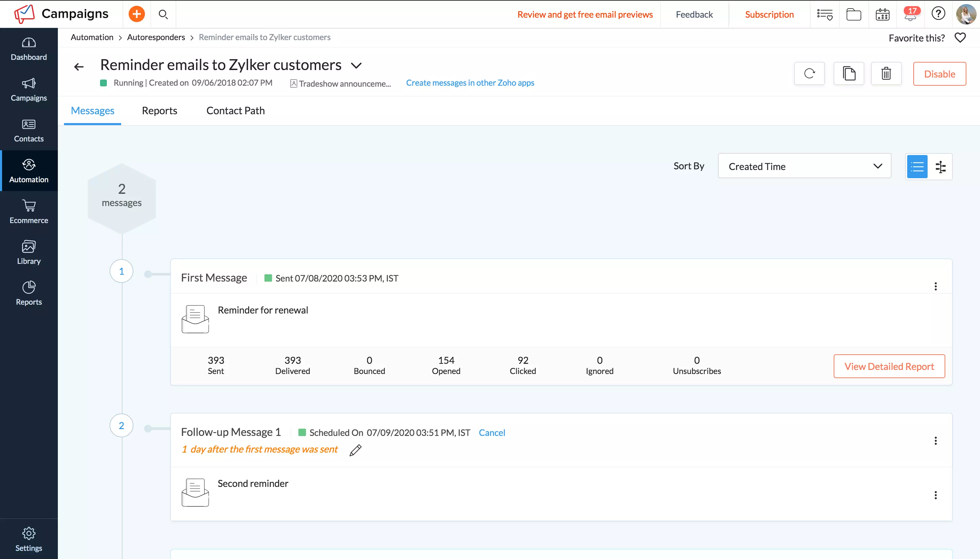The width and height of the screenshot is (980, 559).
Task: Click the delete trash icon
Action: pyautogui.click(x=886, y=73)
